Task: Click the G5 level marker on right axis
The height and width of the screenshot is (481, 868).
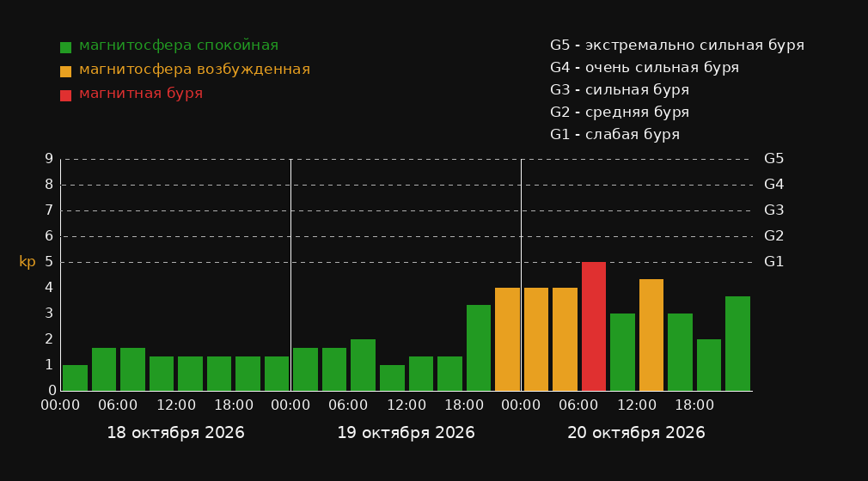Action: 773,159
